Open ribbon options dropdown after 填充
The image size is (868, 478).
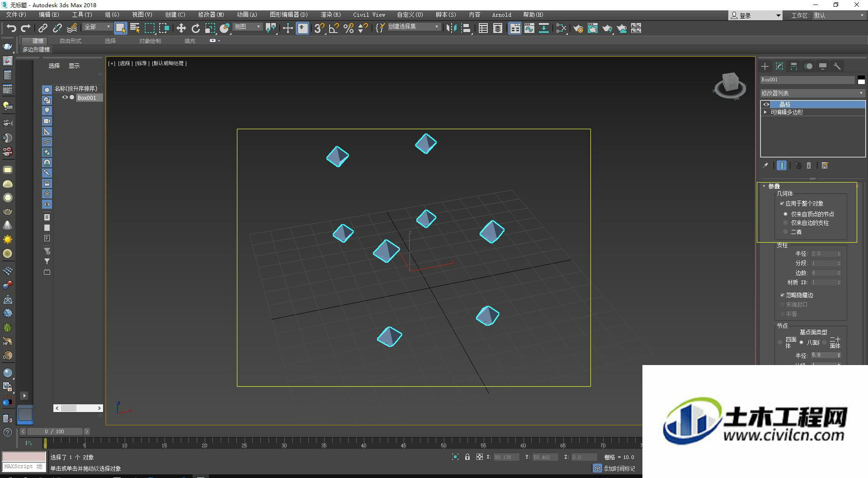pos(215,41)
